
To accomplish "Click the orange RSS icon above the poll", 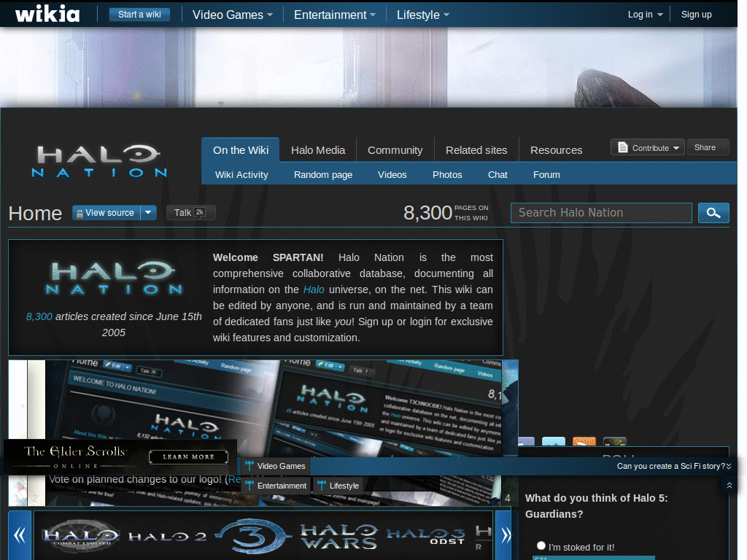I will 584,441.
